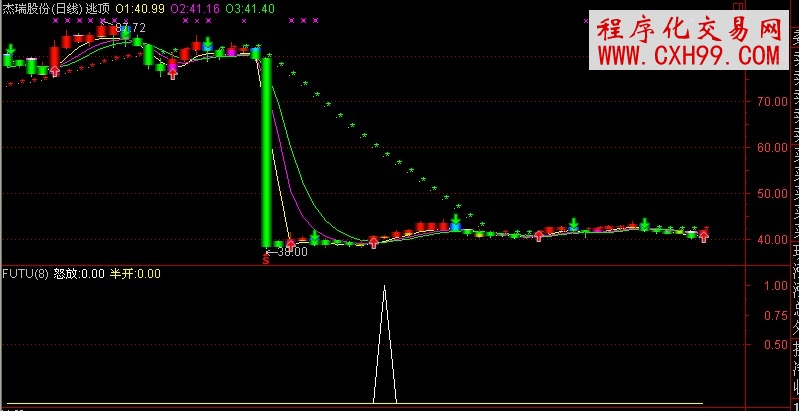Click the 逃顶 indicator name label
799x411 pixels.
(99, 7)
